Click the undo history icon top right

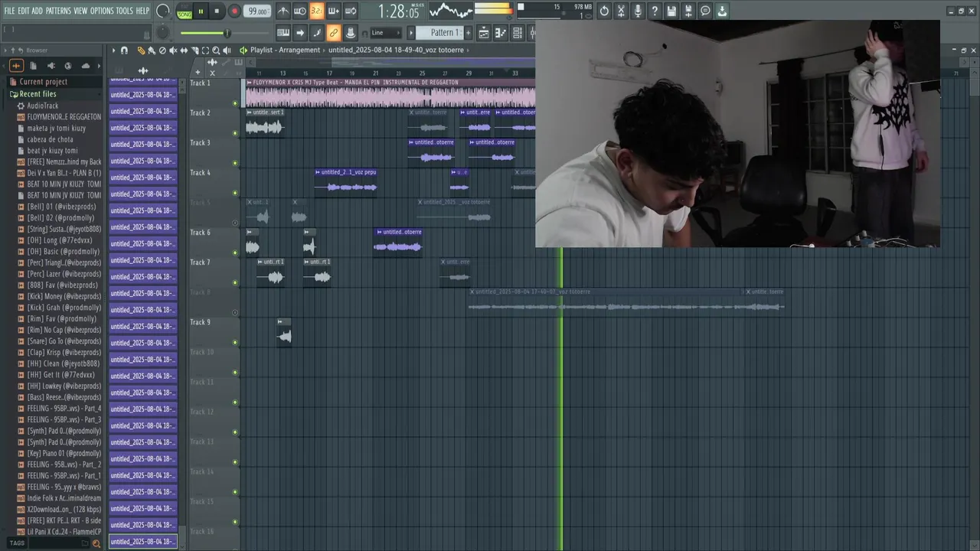click(605, 11)
